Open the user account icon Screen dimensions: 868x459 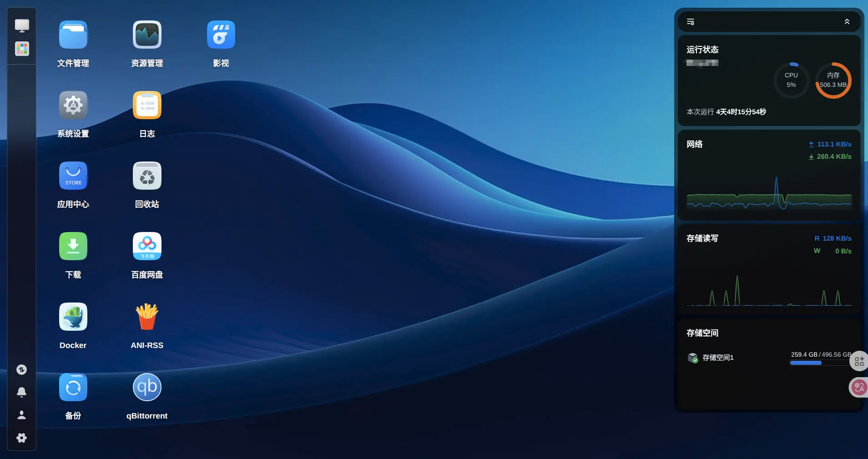(x=21, y=415)
